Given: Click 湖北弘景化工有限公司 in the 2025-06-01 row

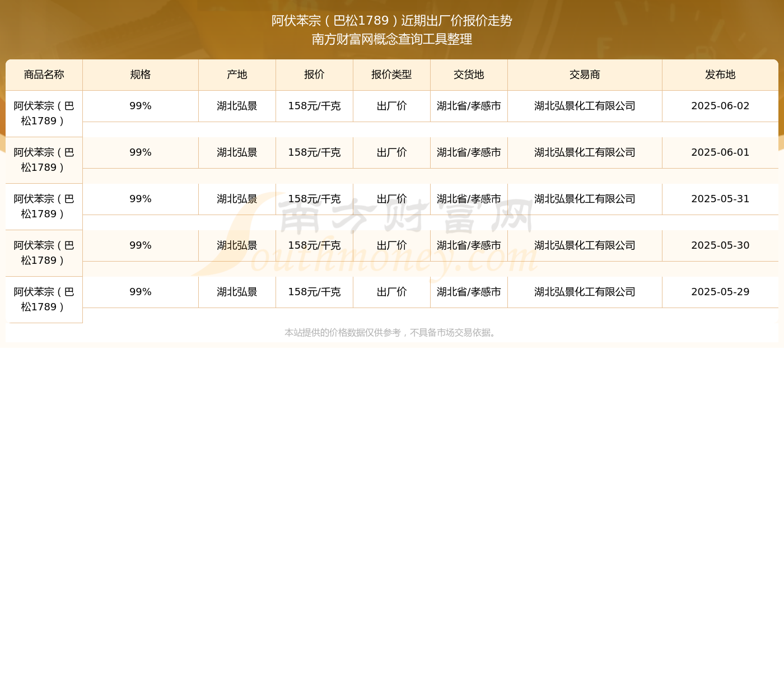Looking at the screenshot, I should pos(585,152).
